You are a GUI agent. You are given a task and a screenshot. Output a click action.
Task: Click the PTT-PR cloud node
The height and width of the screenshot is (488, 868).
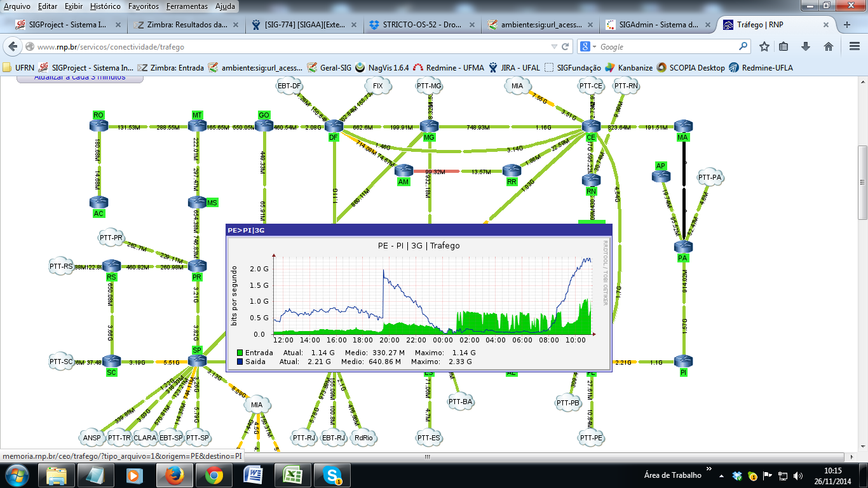click(x=111, y=238)
